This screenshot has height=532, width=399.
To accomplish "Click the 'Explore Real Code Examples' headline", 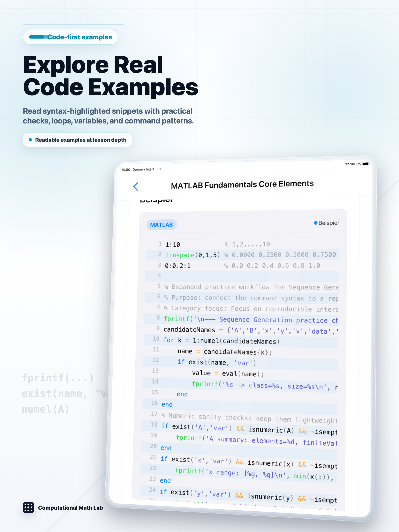I will tap(110, 76).
